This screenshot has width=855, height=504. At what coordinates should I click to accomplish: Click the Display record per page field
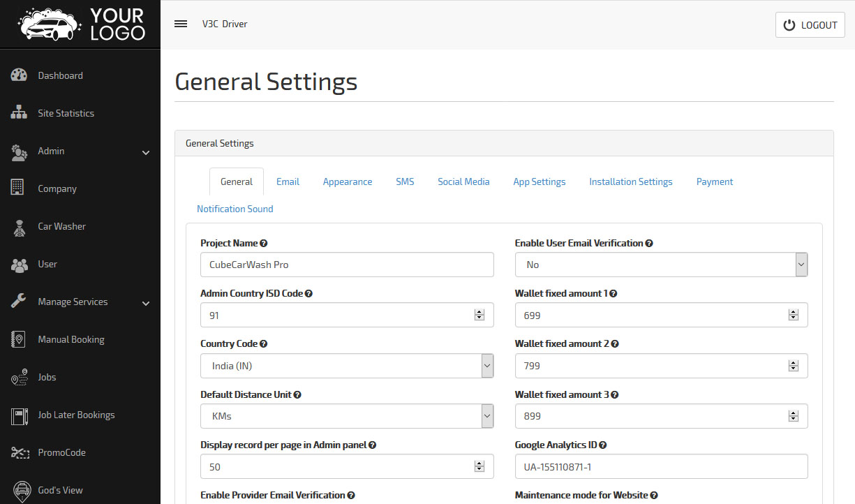[x=347, y=466]
